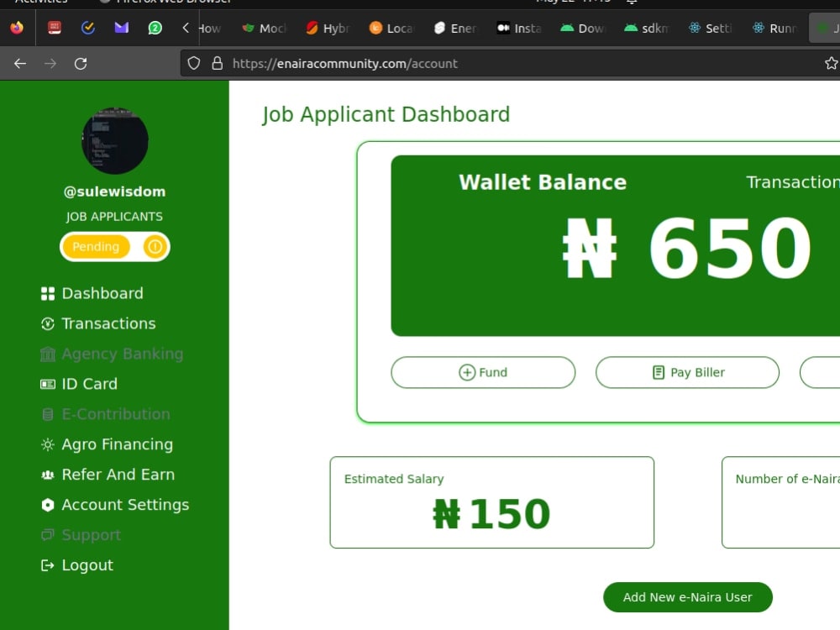Screen dimensions: 840x630
Task: Open the pinned WhatsApp tab
Action: [155, 28]
